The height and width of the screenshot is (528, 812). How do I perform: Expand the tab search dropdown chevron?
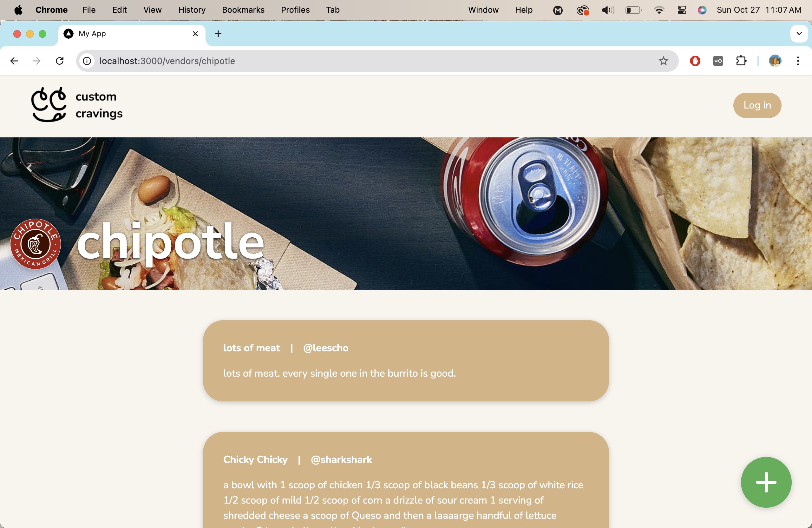pos(799,34)
